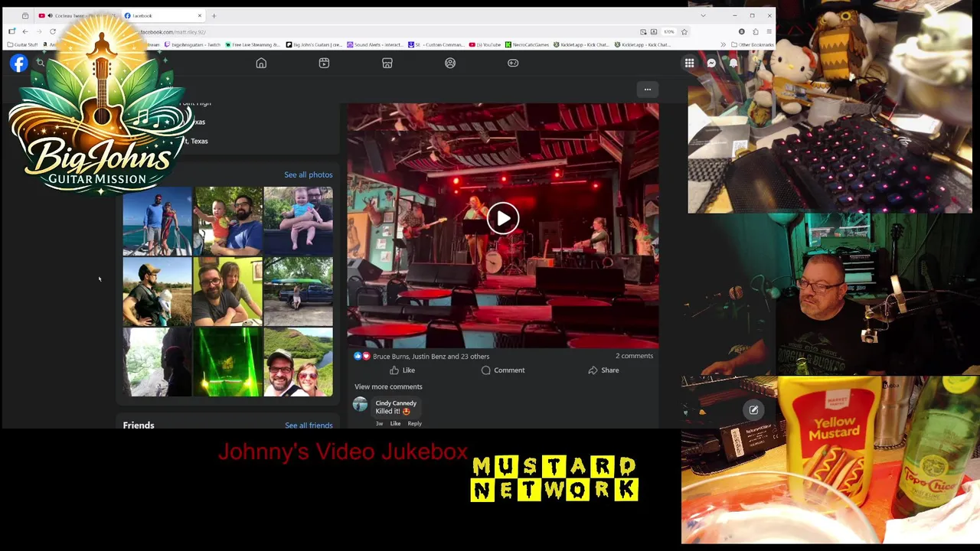Open Free Live Streaming bookmark
This screenshot has height=551, width=980.
point(253,44)
